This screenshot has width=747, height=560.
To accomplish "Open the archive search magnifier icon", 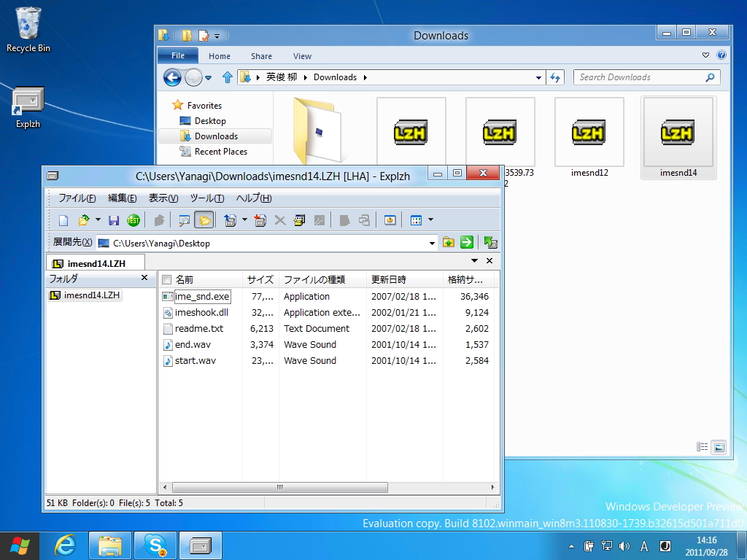I will pyautogui.click(x=183, y=219).
